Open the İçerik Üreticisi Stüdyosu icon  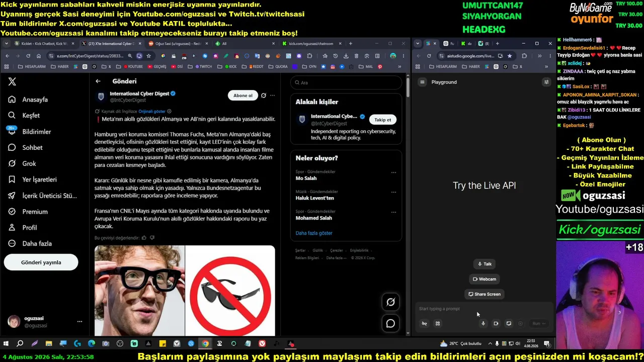click(x=12, y=196)
